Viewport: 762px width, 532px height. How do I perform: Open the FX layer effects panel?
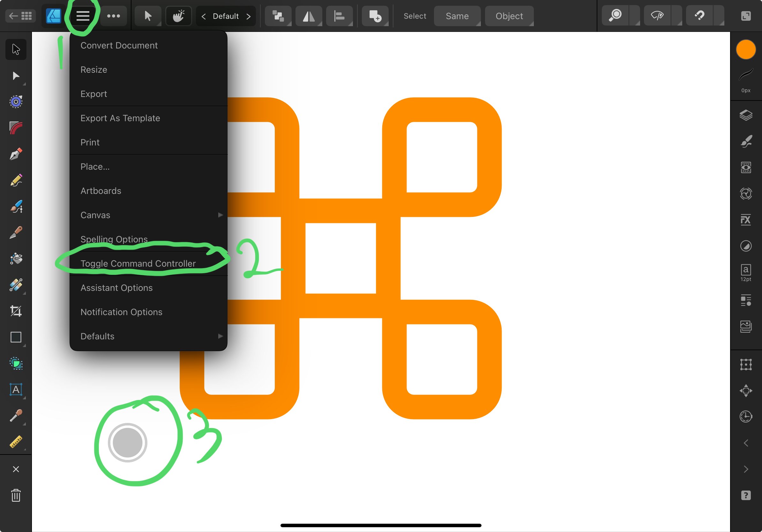click(746, 219)
